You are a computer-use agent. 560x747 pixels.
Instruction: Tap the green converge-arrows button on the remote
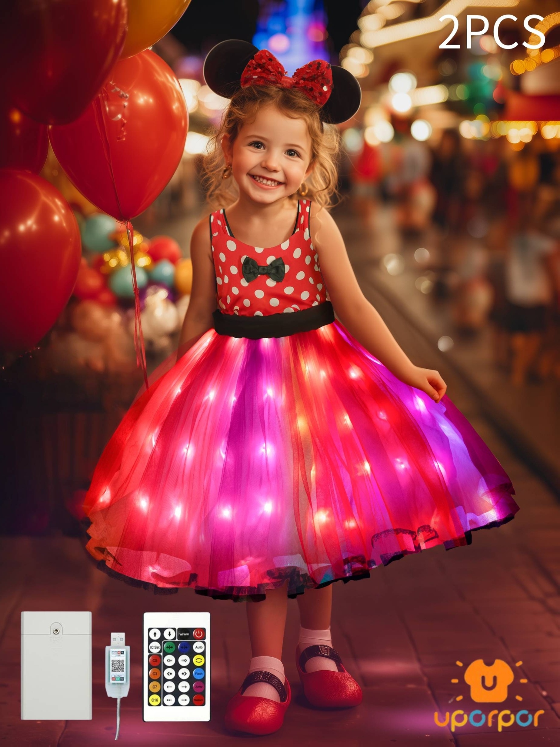click(170, 647)
